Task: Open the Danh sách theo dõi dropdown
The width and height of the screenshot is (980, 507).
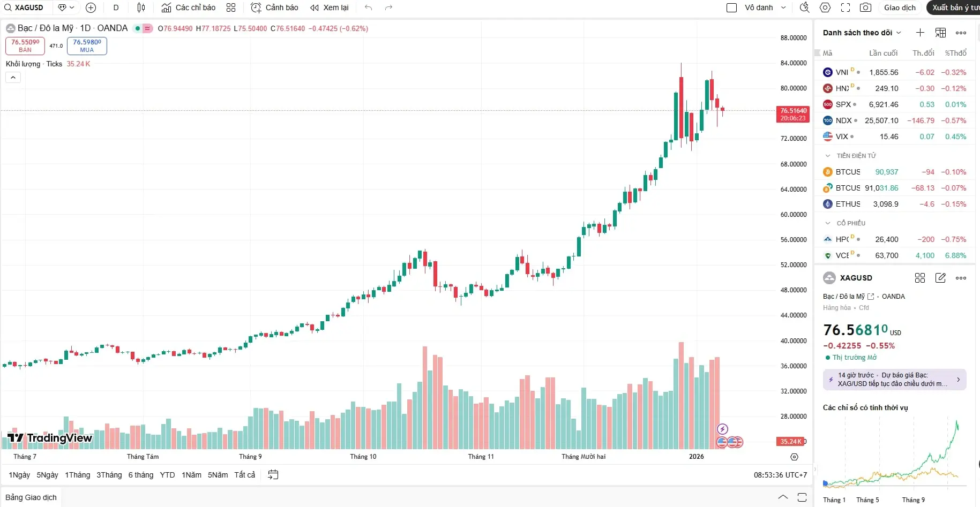Action: pos(862,33)
